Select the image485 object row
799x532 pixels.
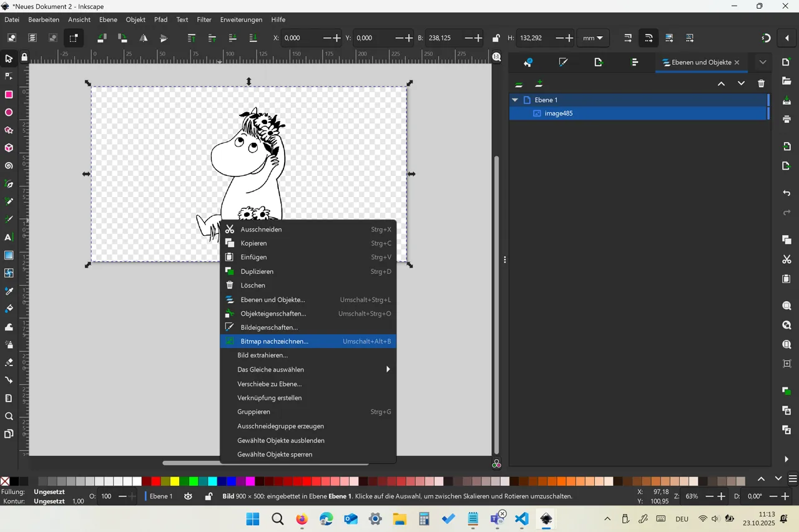(x=639, y=114)
